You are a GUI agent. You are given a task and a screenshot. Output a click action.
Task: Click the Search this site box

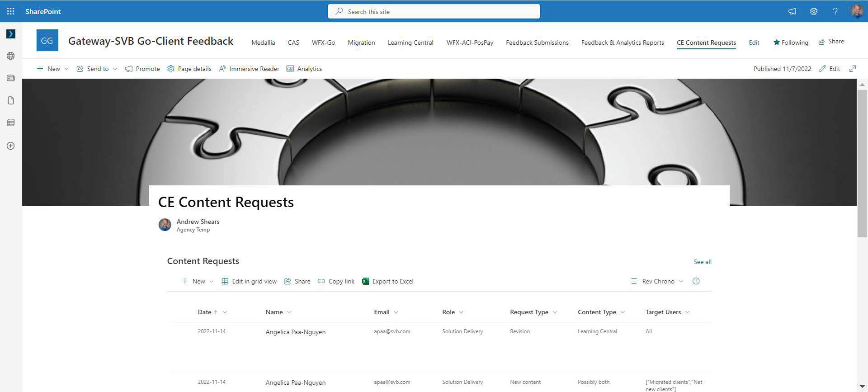(434, 11)
